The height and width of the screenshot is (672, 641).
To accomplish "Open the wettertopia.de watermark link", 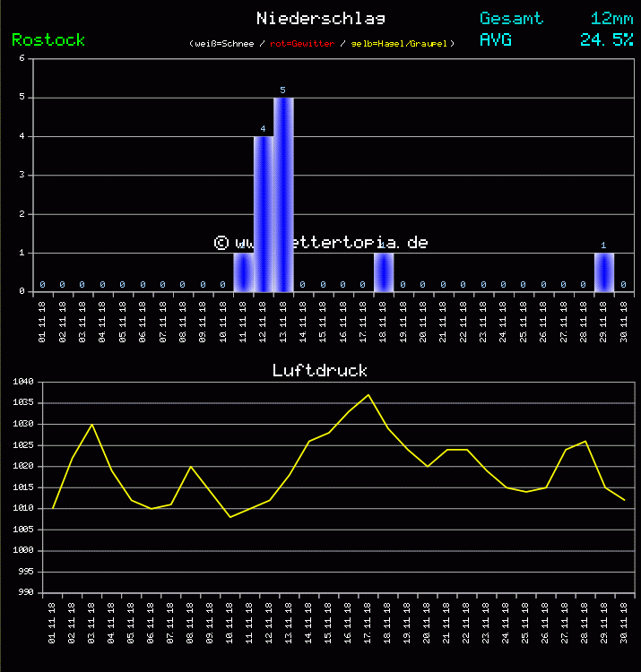I will pos(320,243).
